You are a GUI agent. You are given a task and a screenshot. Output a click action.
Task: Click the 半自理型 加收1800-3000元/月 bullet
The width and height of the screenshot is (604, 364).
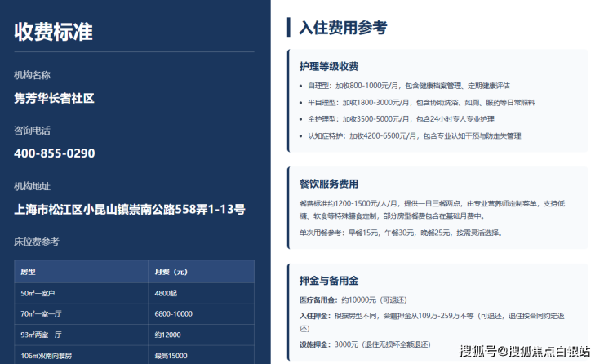(x=421, y=103)
